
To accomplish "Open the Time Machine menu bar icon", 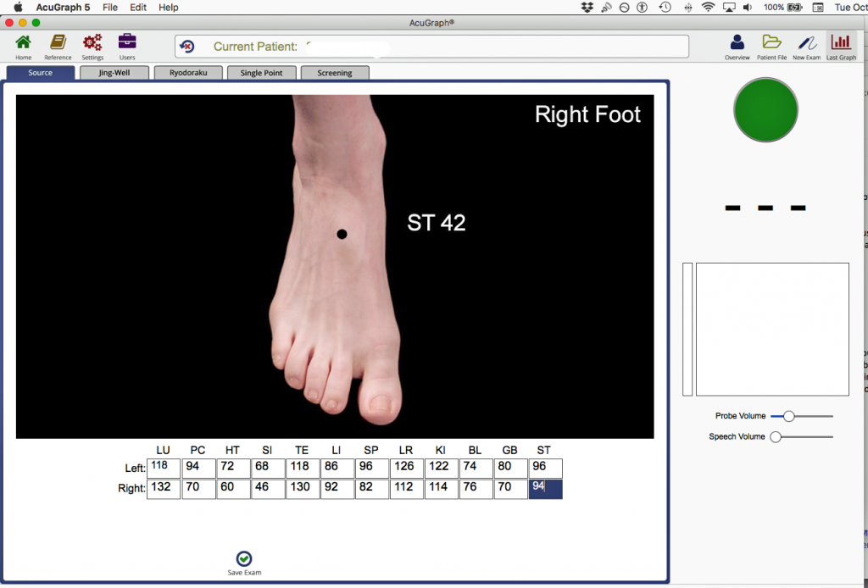I will [665, 7].
